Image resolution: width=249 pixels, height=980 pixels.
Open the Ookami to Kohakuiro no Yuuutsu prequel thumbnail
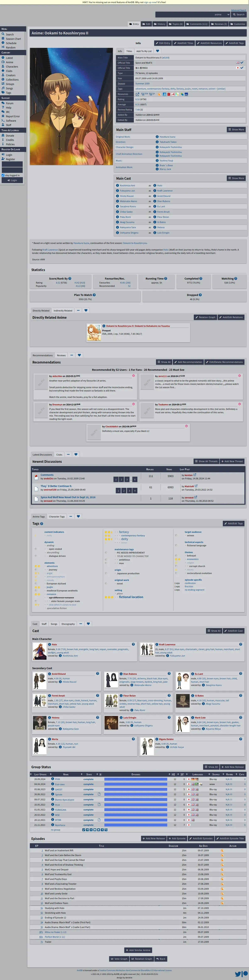(94, 332)
